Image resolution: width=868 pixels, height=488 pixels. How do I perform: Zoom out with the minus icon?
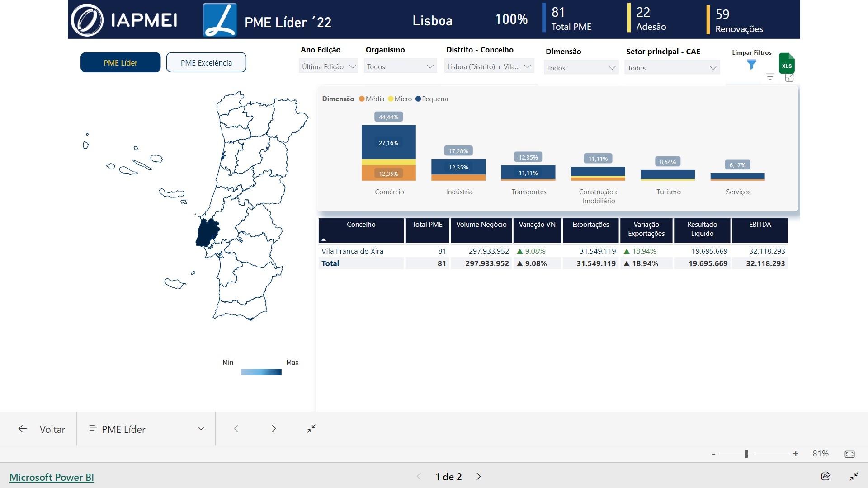[x=714, y=454]
